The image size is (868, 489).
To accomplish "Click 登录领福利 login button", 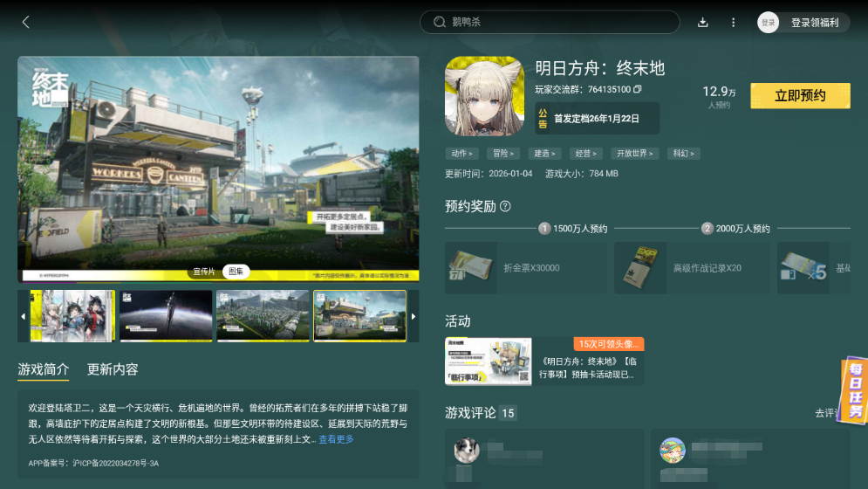I will 814,23.
